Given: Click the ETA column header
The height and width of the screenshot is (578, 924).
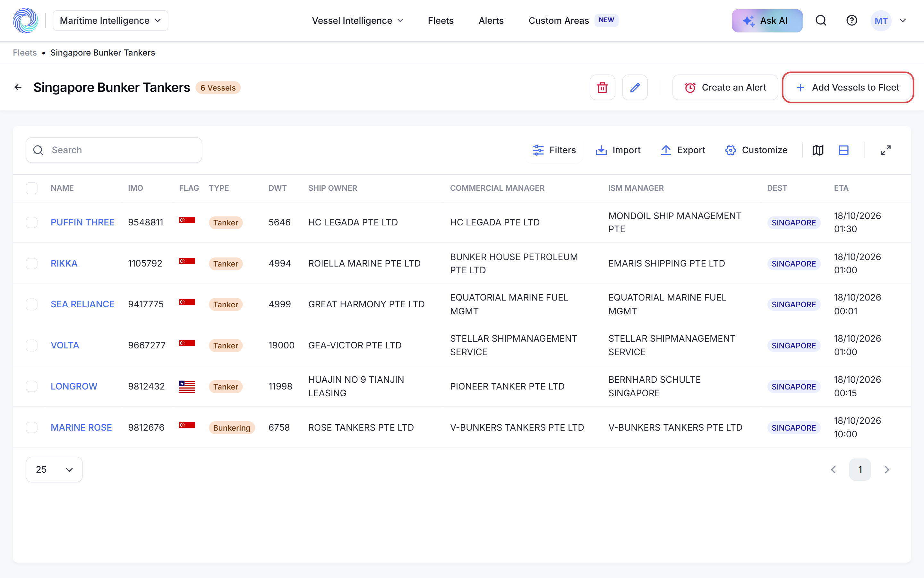Looking at the screenshot, I should (x=841, y=188).
